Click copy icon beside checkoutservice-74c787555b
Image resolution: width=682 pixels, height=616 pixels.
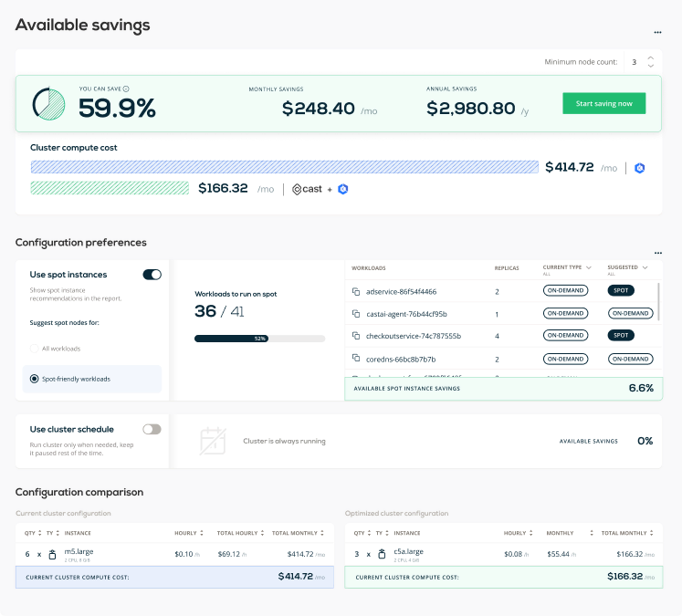(x=356, y=336)
